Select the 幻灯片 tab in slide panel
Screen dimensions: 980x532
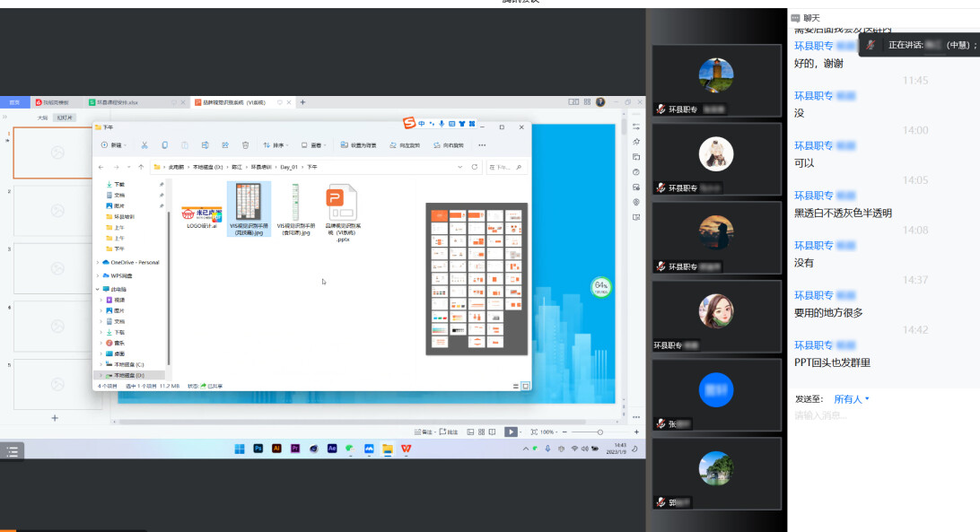(65, 118)
